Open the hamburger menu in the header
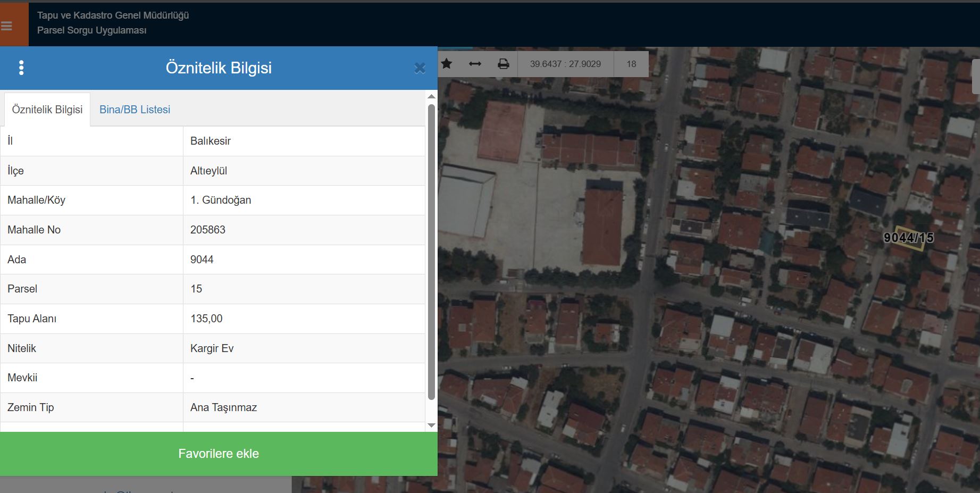 click(x=6, y=26)
